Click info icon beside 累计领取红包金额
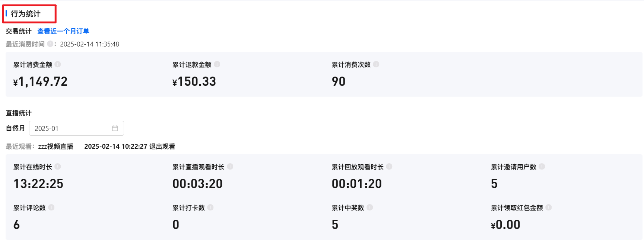Image resolution: width=644 pixels, height=245 pixels. (549, 207)
